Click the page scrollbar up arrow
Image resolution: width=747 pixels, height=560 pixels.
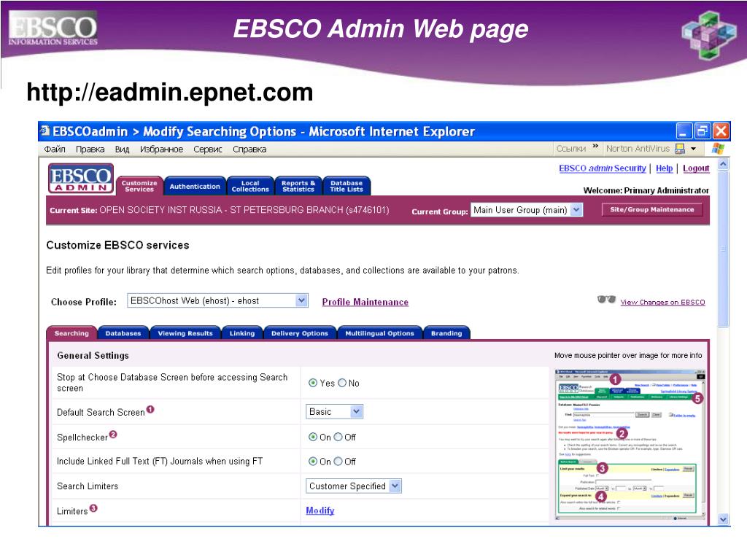pos(723,164)
